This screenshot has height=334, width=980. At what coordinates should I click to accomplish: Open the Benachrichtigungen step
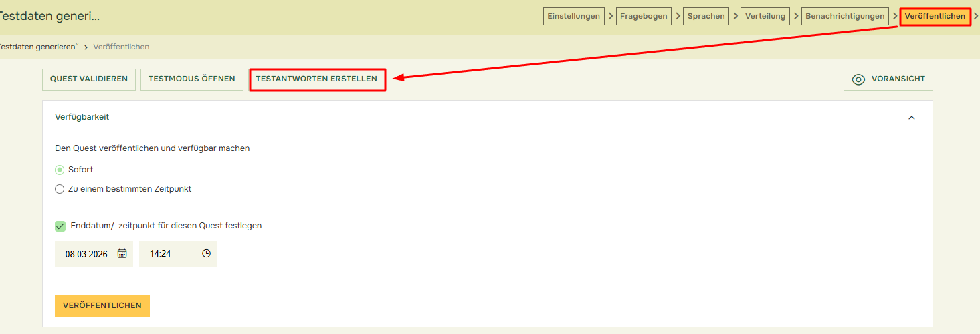click(845, 17)
